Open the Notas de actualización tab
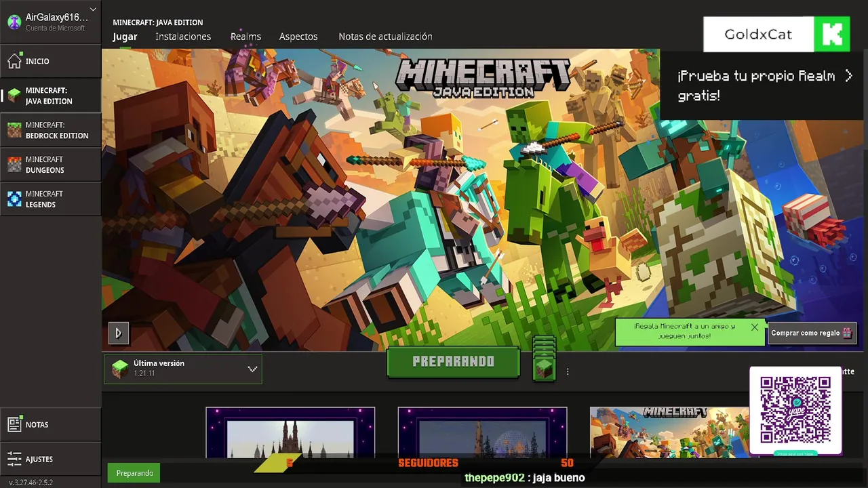The width and height of the screenshot is (868, 488). 385,37
